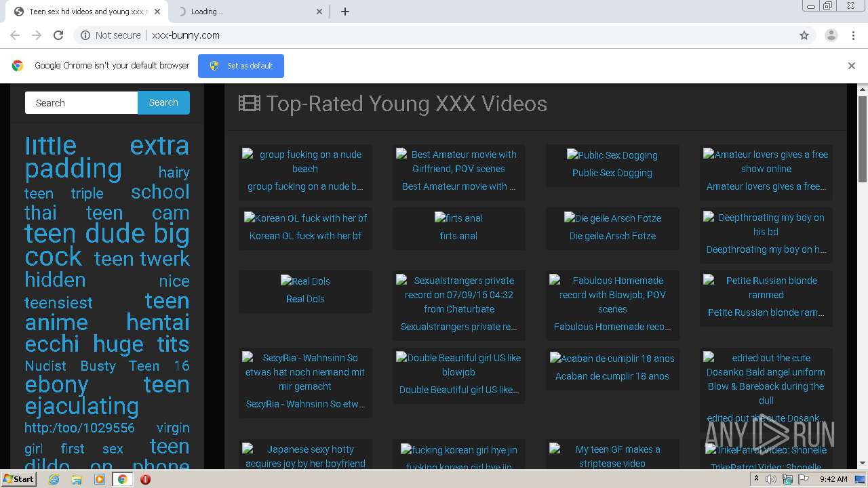Close the active first browser tab
The height and width of the screenshot is (488, 868).
click(x=157, y=12)
